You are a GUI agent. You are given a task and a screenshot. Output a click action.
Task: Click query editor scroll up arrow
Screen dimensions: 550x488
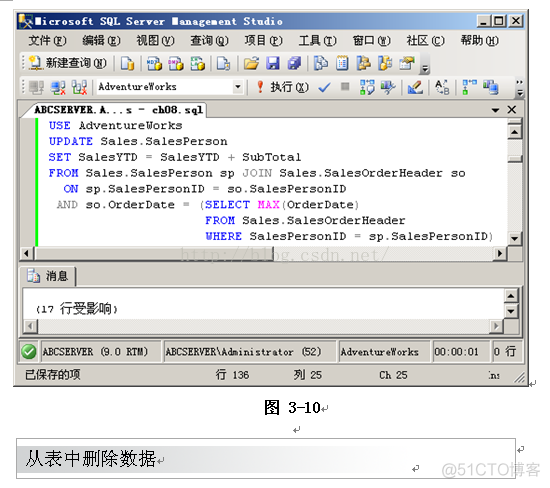(515, 132)
